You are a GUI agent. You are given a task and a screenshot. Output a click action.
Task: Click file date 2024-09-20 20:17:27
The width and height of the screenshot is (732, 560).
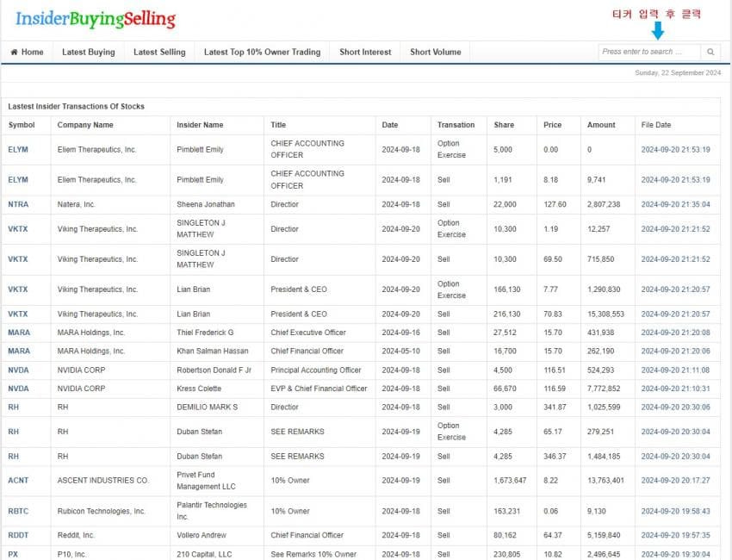click(675, 480)
